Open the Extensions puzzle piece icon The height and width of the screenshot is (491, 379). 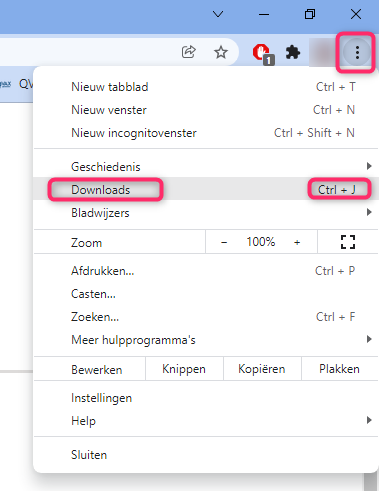(293, 52)
